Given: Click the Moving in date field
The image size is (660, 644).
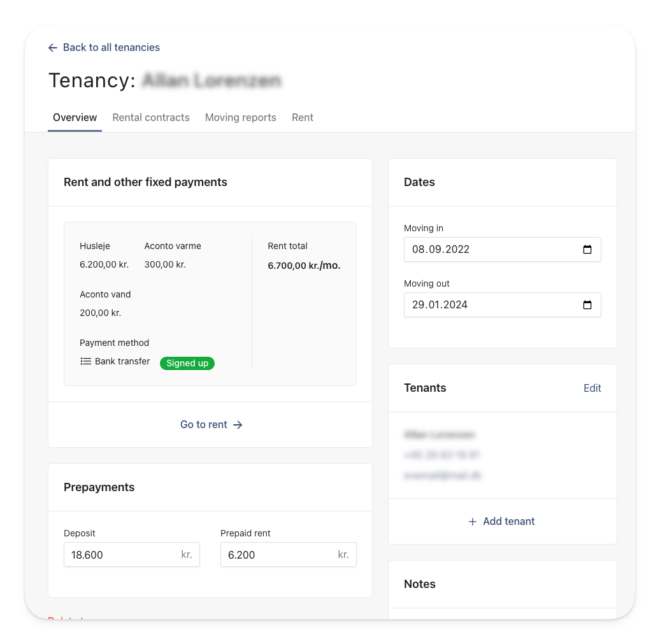Looking at the screenshot, I should coord(502,249).
